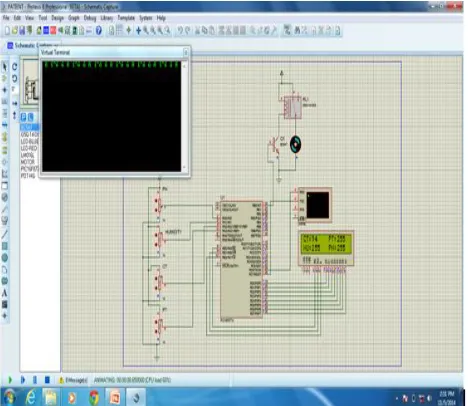
Task: Click the green LCD display component
Action: (x=326, y=248)
